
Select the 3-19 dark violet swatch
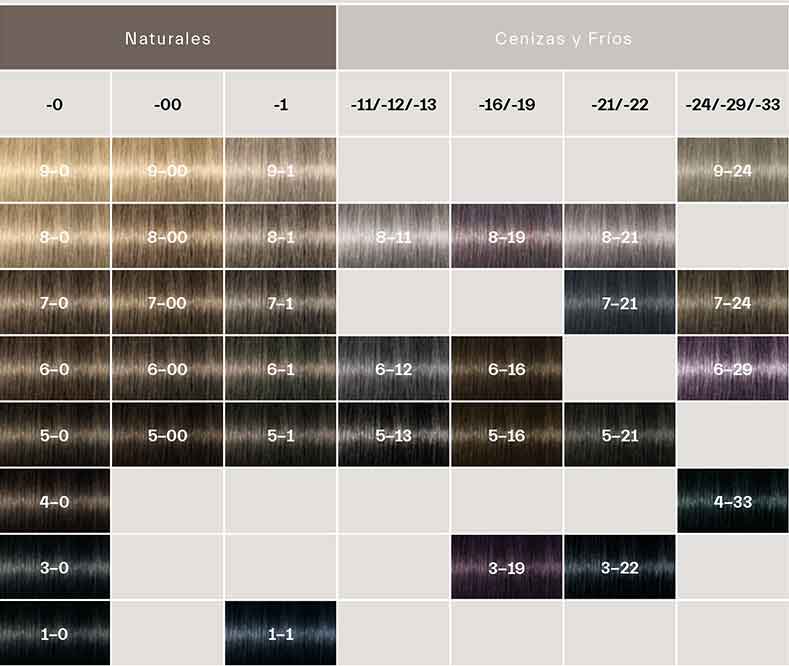coord(507,567)
